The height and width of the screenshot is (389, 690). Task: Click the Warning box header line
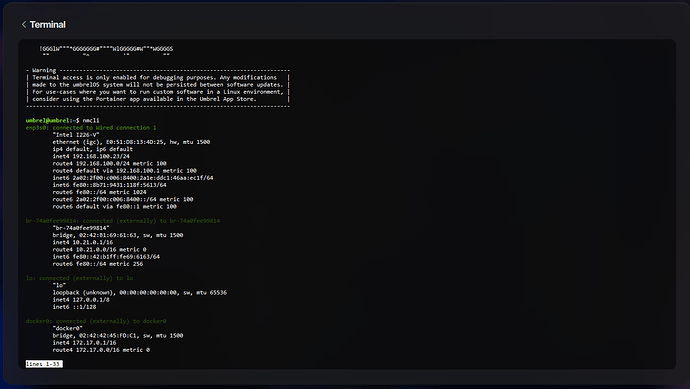pos(158,70)
